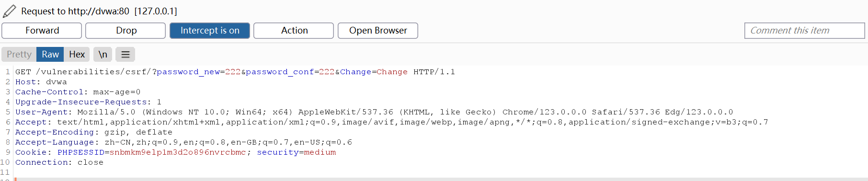868x181 pixels.
Task: Click the PHPSESSID cookie value
Action: click(178, 152)
